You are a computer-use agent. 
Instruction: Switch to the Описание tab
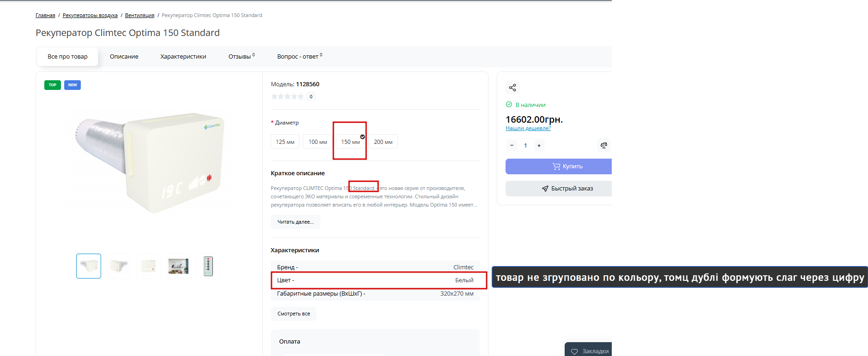click(x=124, y=57)
